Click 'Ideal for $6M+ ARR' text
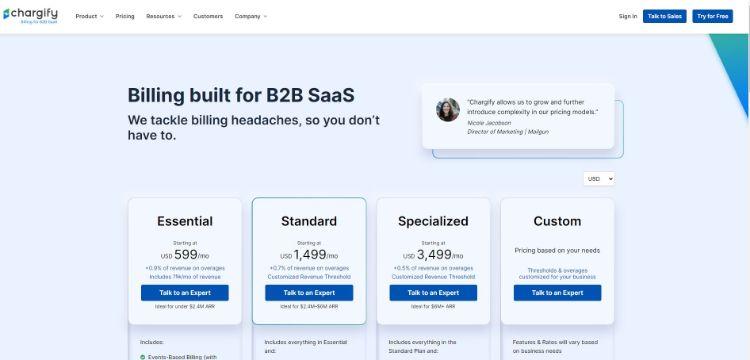The width and height of the screenshot is (750, 360). point(433,306)
